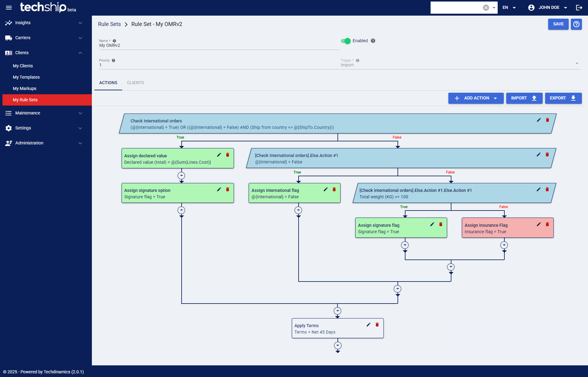Image resolution: width=588 pixels, height=377 pixels.
Task: Disable the Enabled toggle
Action: point(346,41)
